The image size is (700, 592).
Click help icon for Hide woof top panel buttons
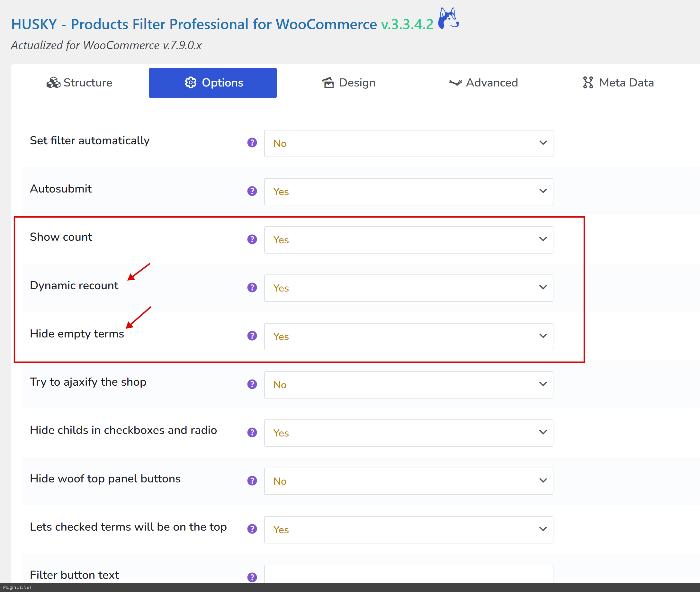pos(252,481)
